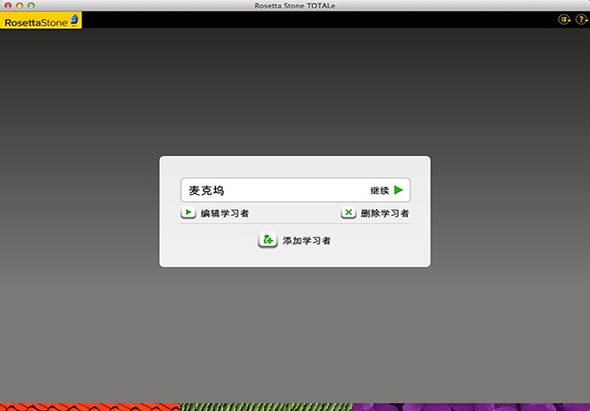This screenshot has width=590, height=411.
Task: Click the 删除学习者 text link
Action: [x=385, y=213]
